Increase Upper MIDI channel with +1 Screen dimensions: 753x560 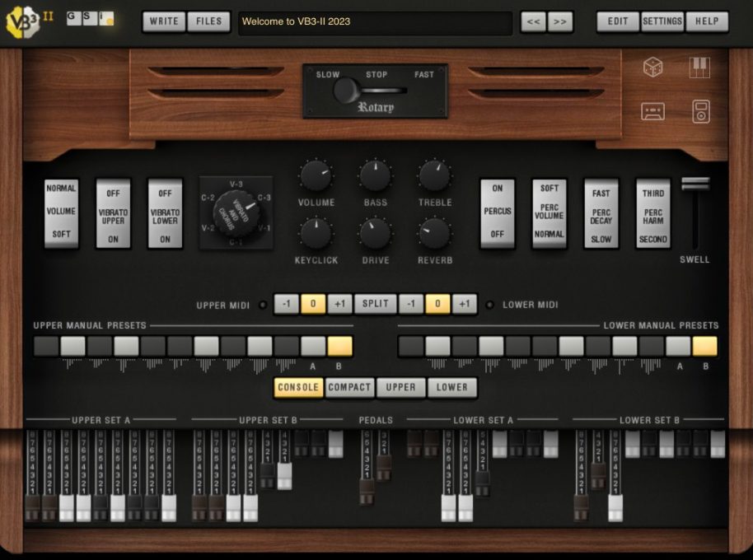tap(341, 303)
